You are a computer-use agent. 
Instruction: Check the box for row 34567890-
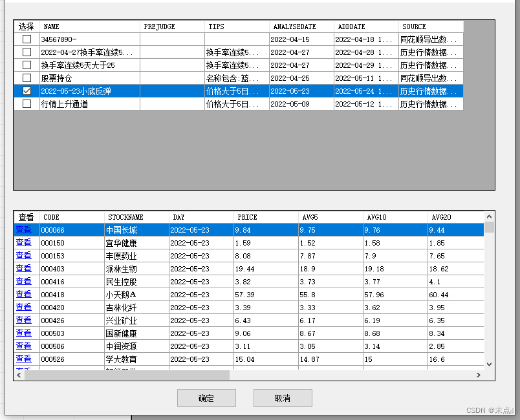tap(27, 39)
